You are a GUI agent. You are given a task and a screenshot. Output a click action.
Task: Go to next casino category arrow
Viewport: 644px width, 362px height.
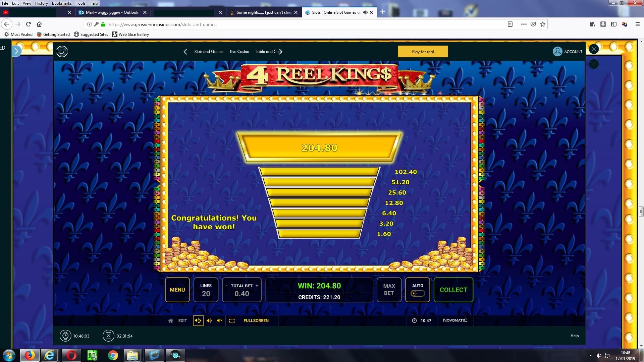click(281, 52)
